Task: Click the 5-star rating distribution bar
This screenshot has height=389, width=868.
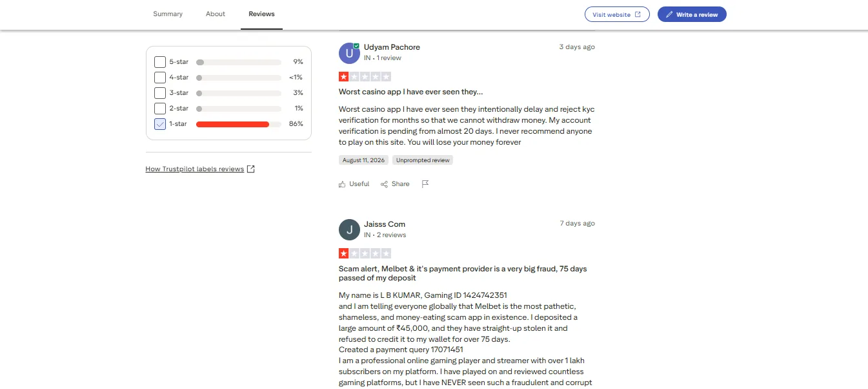Action: (x=239, y=62)
